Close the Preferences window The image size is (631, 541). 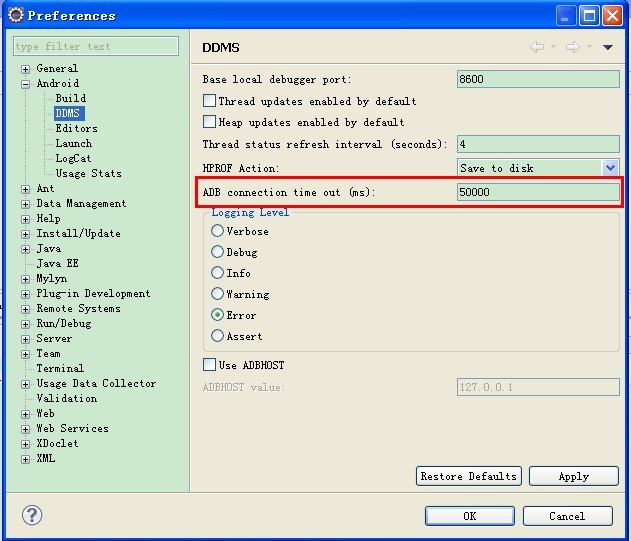click(x=612, y=16)
